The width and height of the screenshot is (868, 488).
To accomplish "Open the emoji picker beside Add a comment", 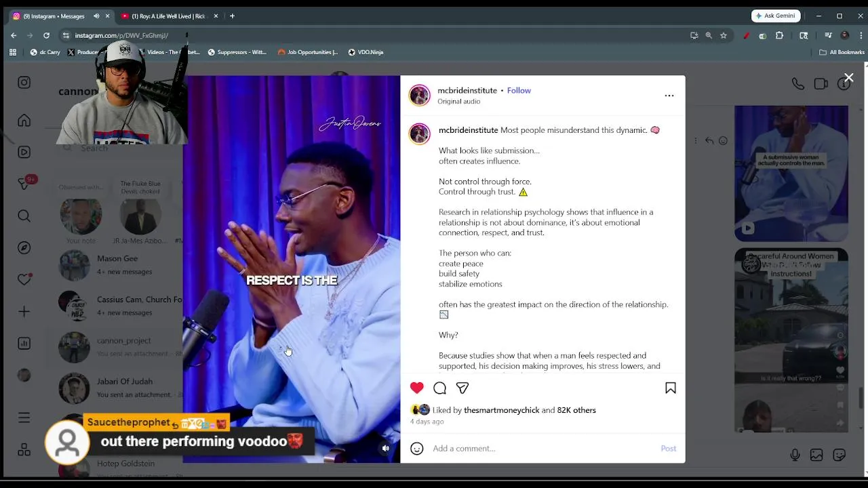I will pyautogui.click(x=417, y=448).
